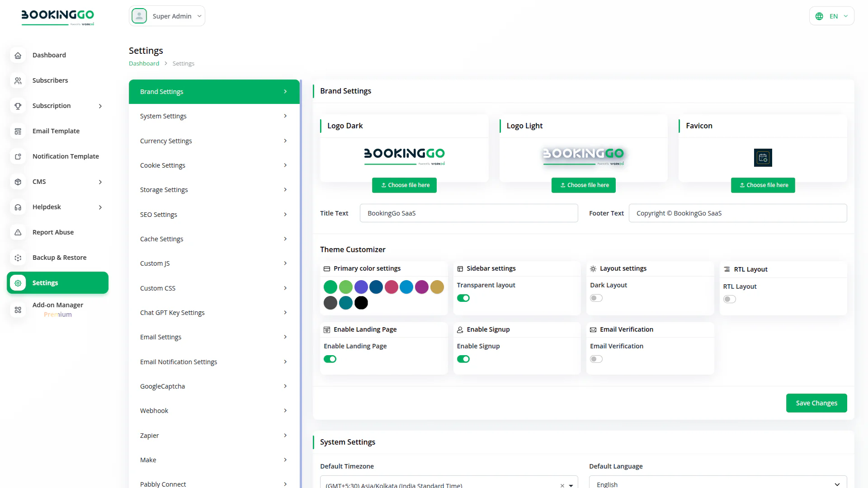Turn on Email Verification toggle
Viewport: 868px width, 488px height.
(596, 359)
